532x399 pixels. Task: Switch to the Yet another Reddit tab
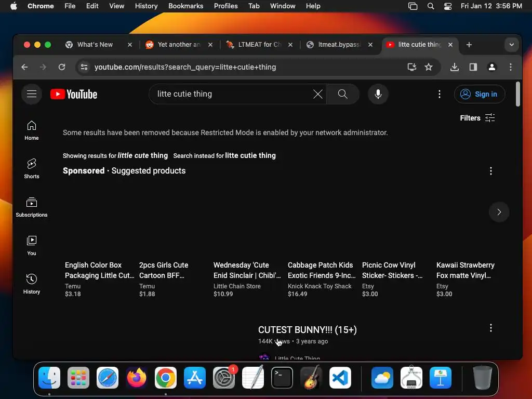pyautogui.click(x=179, y=45)
